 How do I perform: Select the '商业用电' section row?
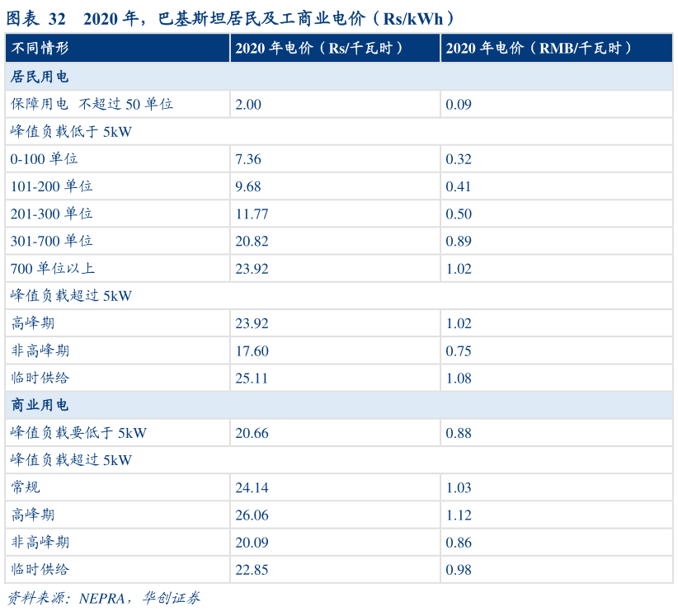click(x=40, y=405)
